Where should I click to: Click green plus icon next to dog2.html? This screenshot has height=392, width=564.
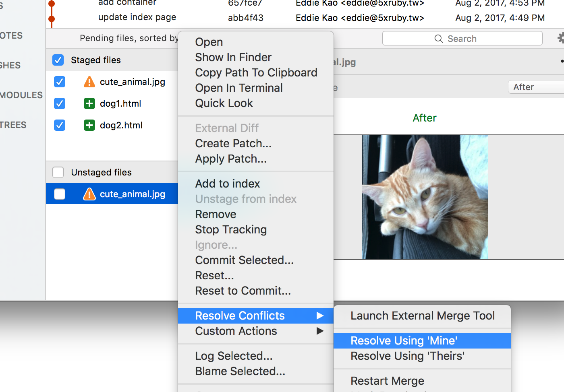[x=89, y=126]
